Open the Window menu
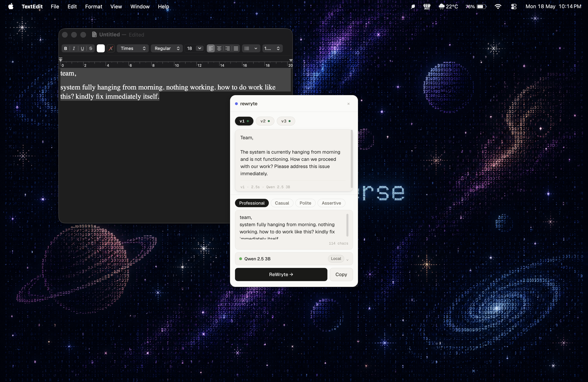 click(140, 6)
